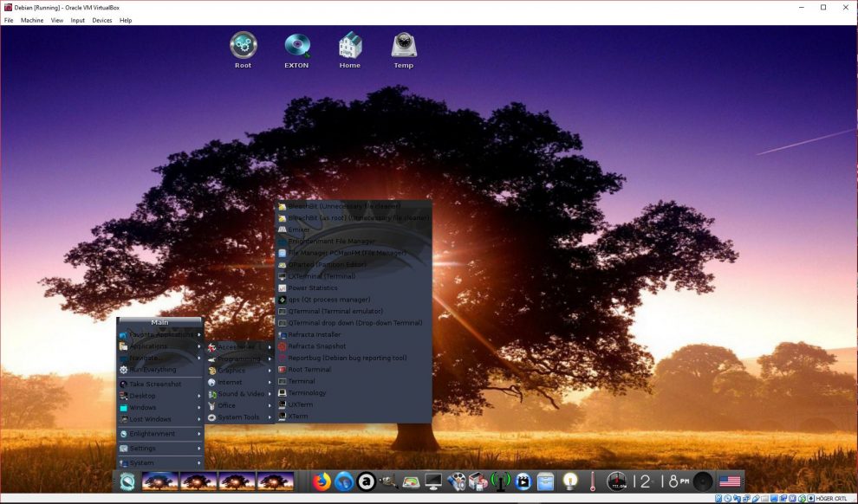Select Run Everything in the Main menu

click(152, 369)
